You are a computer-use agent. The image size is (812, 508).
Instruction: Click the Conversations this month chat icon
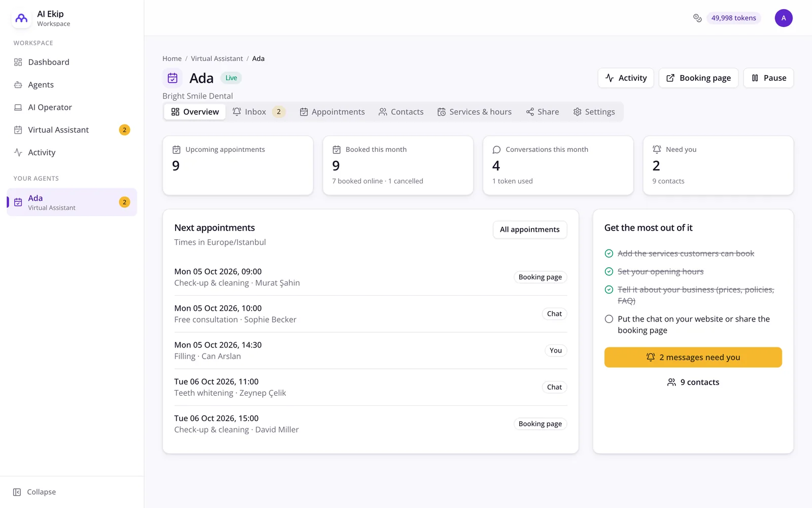pyautogui.click(x=497, y=149)
